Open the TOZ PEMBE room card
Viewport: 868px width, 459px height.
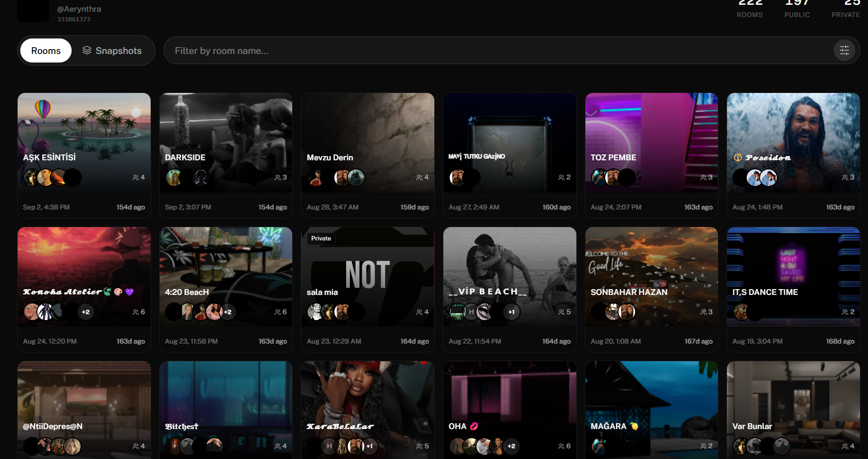pyautogui.click(x=652, y=155)
